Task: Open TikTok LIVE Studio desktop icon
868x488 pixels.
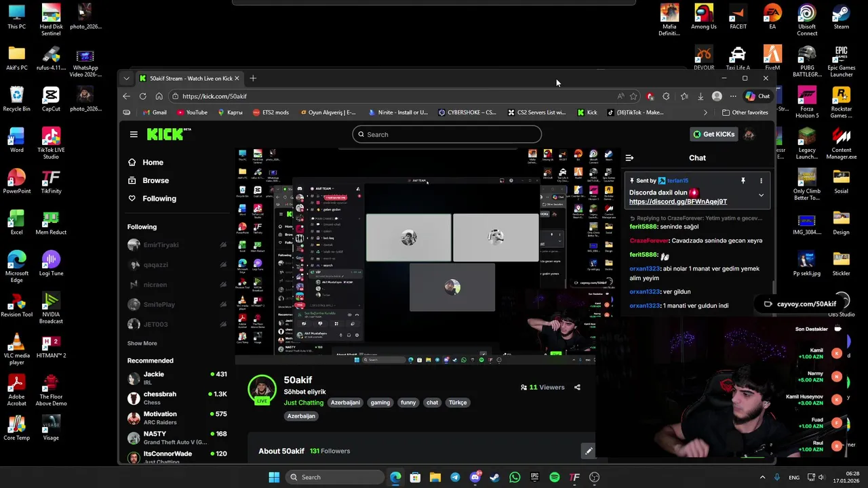Action: click(51, 144)
